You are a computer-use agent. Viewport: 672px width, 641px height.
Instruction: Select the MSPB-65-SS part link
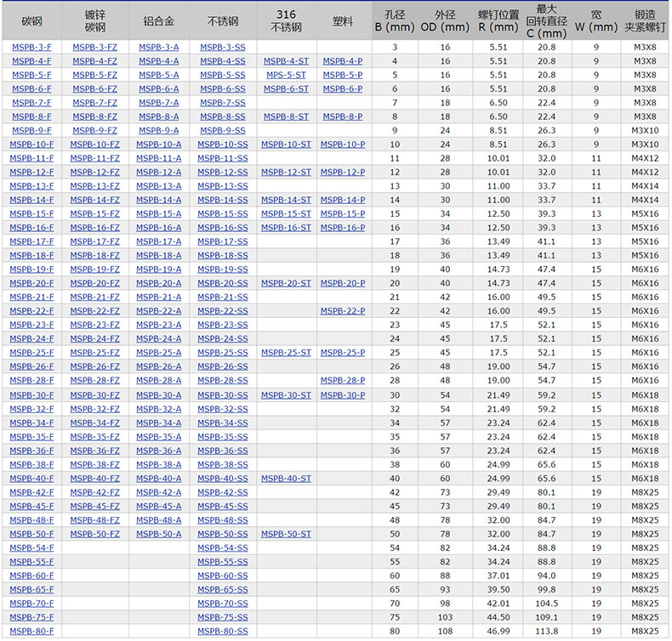[223, 589]
